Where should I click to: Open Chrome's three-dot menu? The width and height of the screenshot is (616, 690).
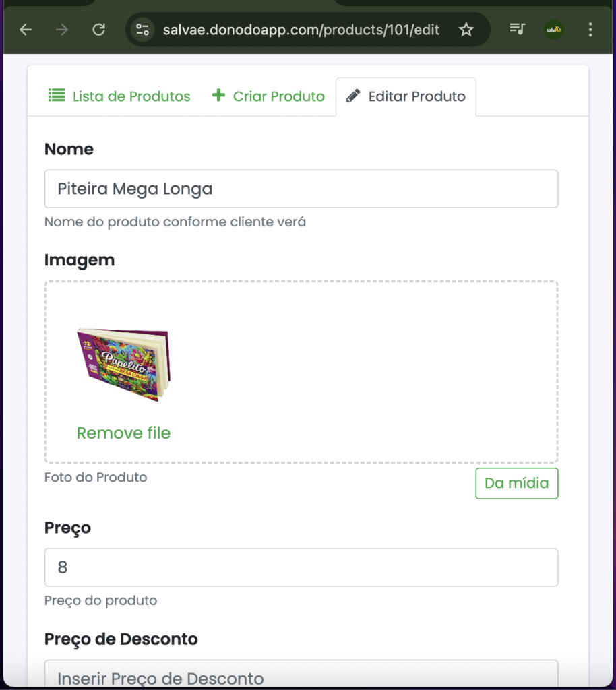pyautogui.click(x=590, y=30)
